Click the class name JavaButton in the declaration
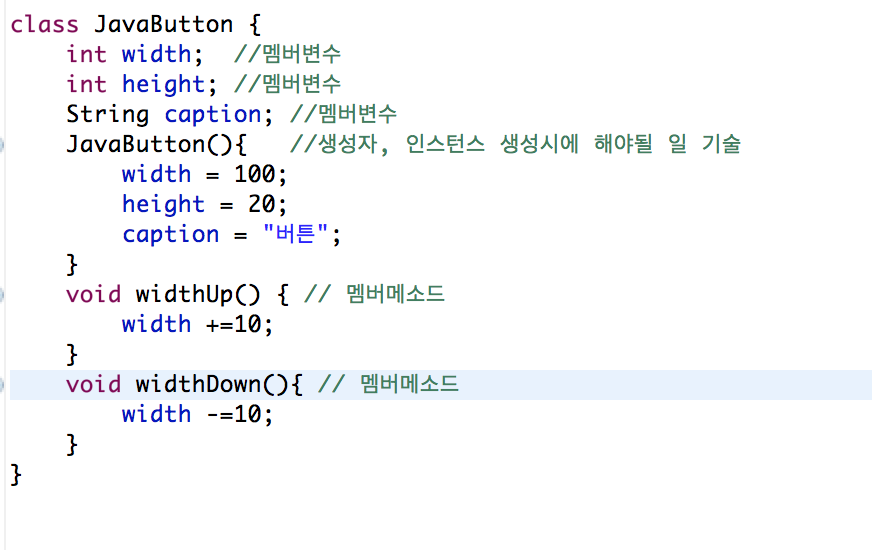The image size is (872, 550). [163, 24]
